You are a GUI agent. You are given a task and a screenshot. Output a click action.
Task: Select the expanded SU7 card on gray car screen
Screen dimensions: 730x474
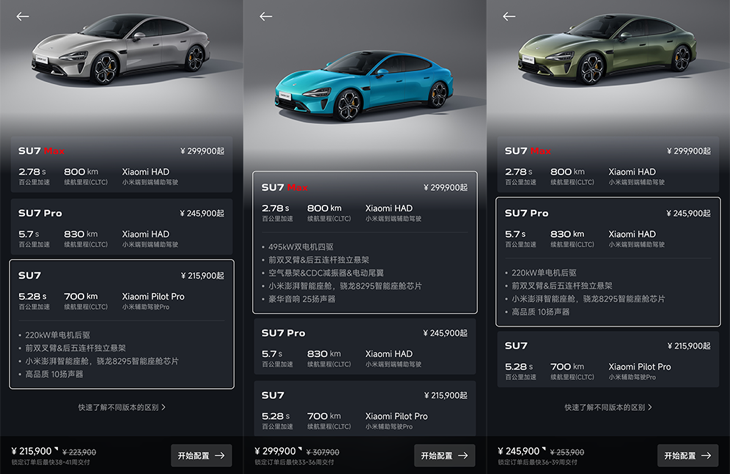pyautogui.click(x=122, y=324)
